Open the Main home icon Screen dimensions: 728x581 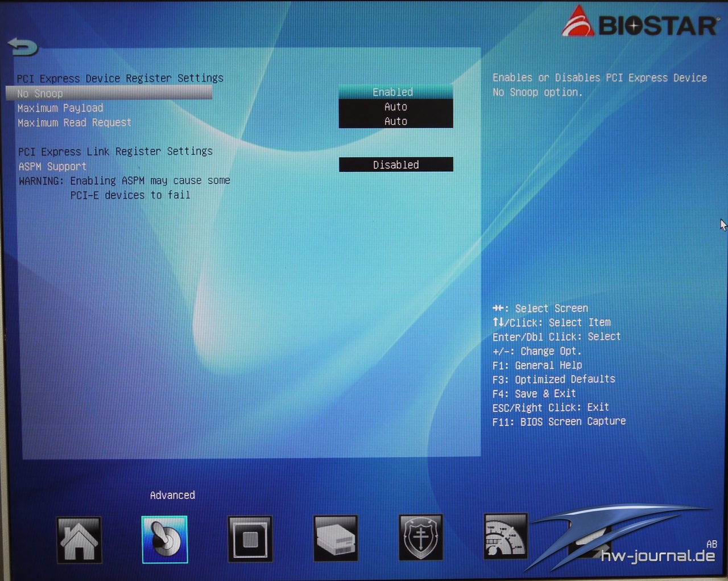tap(79, 539)
